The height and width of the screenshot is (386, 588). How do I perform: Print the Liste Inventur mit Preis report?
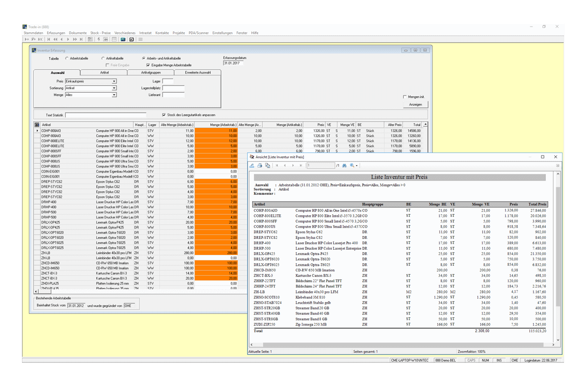tap(260, 166)
